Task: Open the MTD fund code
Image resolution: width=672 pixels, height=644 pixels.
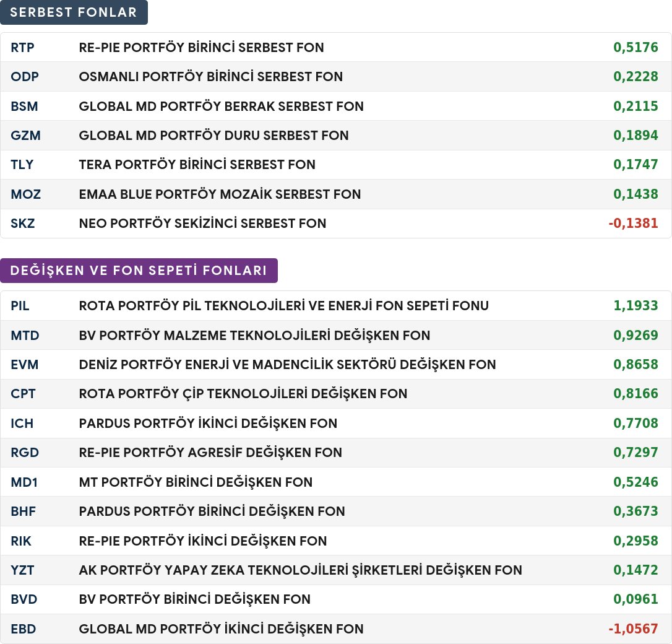Action: coord(25,335)
